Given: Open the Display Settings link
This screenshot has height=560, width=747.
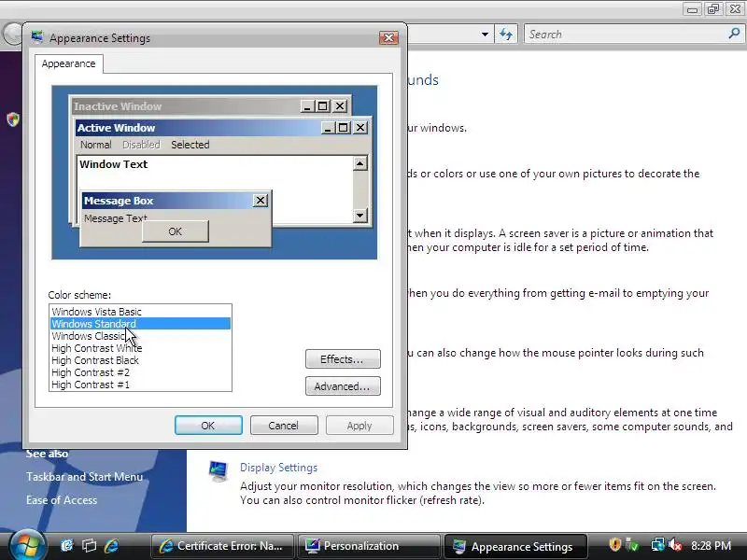Looking at the screenshot, I should point(278,468).
